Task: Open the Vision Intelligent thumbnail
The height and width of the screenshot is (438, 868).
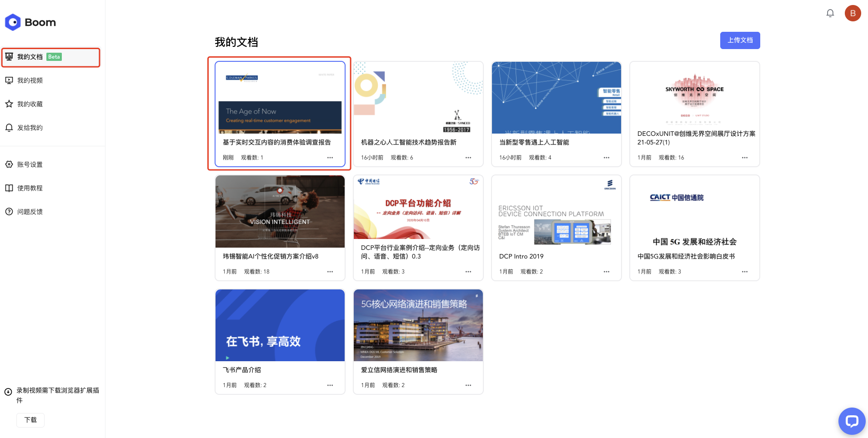Action: pyautogui.click(x=280, y=212)
